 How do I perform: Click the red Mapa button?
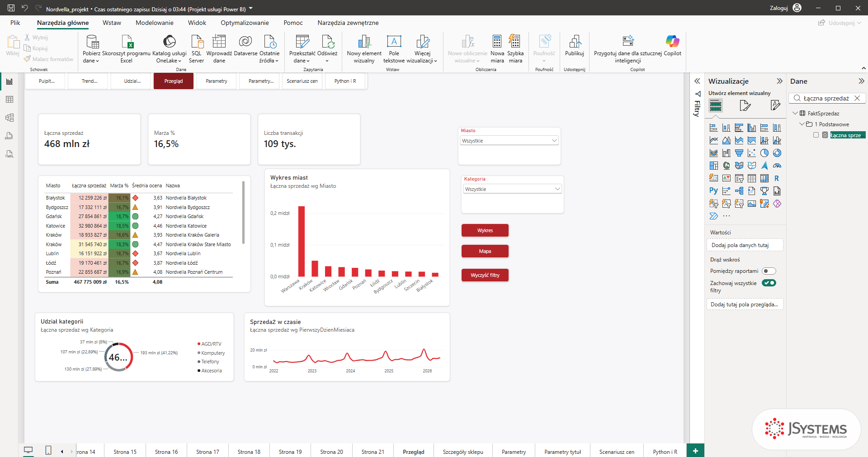[485, 251]
